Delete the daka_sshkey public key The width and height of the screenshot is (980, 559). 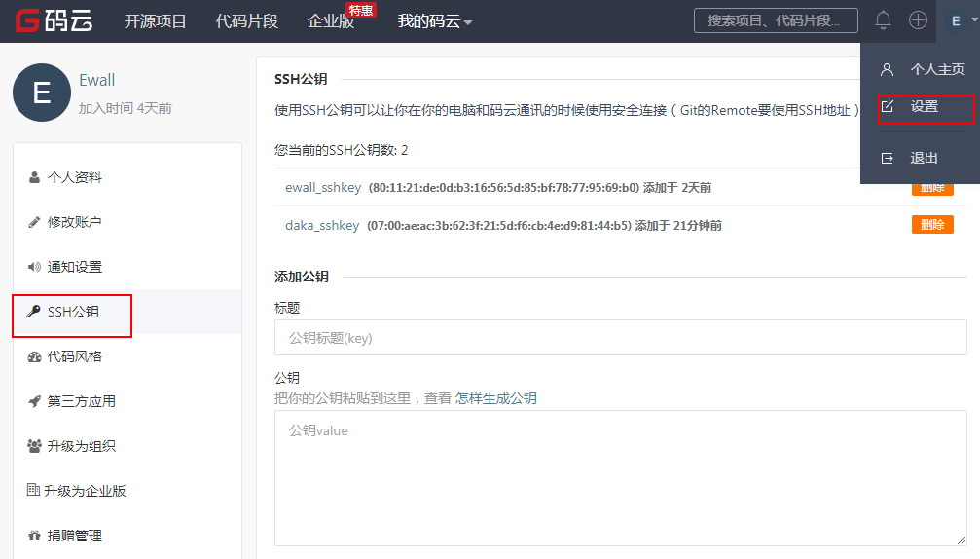pyautogui.click(x=932, y=224)
